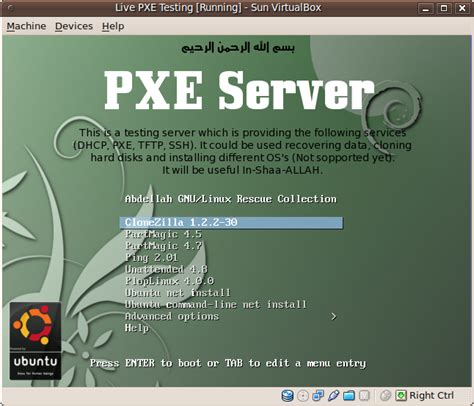Screen dimensions: 474x406
Task: Click the mouse integration indicator icon
Action: [385, 396]
